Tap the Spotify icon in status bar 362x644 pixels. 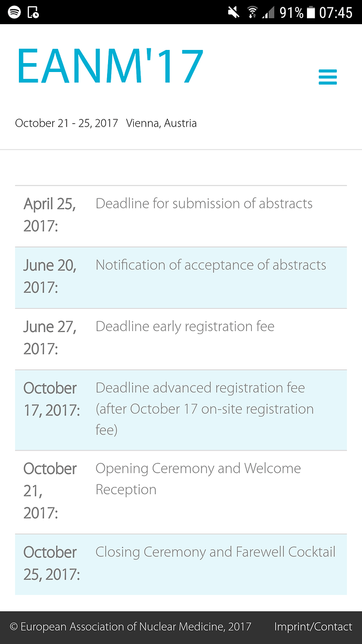click(14, 12)
